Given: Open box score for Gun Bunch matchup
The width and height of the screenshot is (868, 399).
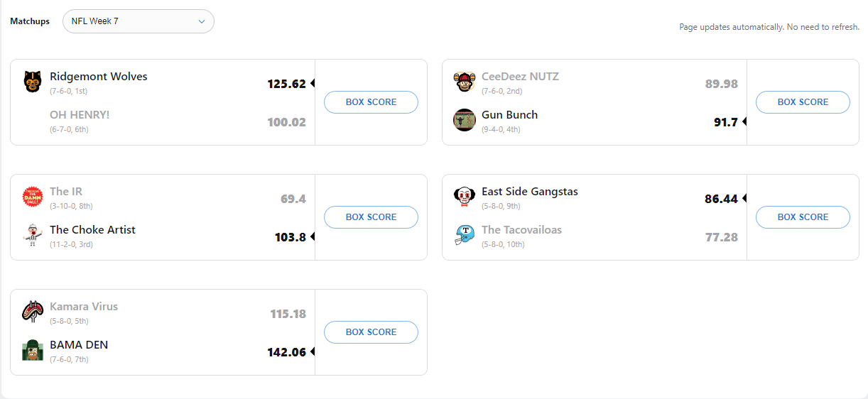Looking at the screenshot, I should (803, 102).
